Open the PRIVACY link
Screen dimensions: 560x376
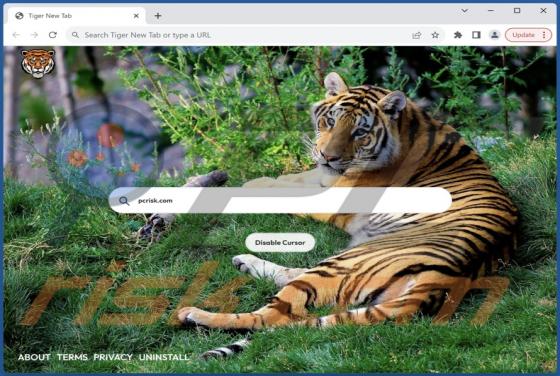click(x=113, y=357)
